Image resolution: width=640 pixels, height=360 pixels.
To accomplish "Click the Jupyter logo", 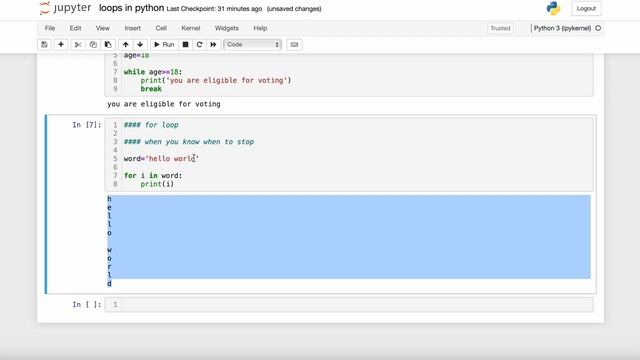I will point(65,8).
